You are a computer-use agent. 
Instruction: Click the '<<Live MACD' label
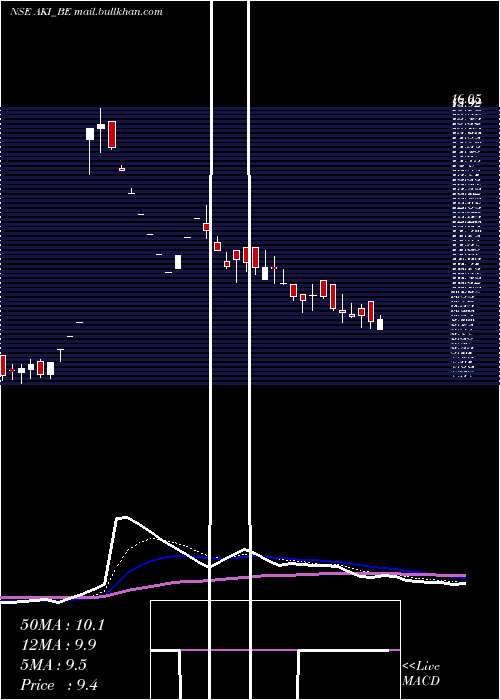(x=421, y=673)
